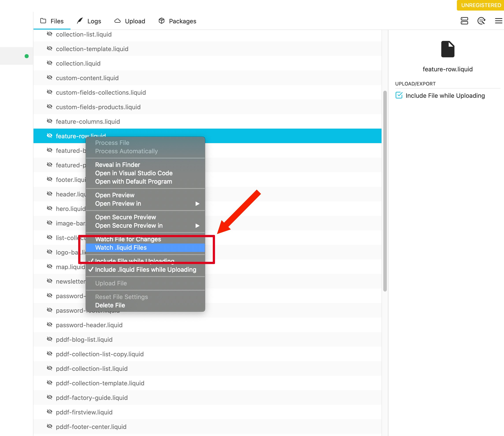Select Watch .liquid Files menu entry

121,248
